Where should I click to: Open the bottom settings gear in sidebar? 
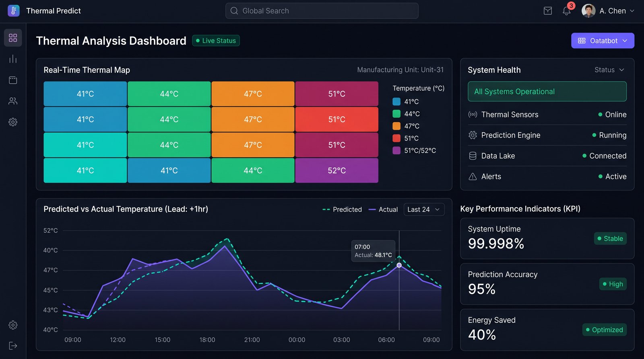tap(13, 325)
